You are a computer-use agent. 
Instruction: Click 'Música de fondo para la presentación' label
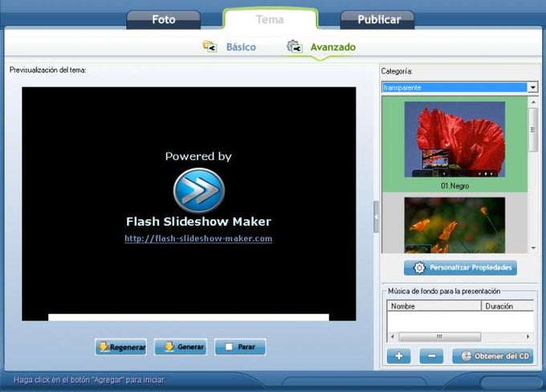pos(444,291)
